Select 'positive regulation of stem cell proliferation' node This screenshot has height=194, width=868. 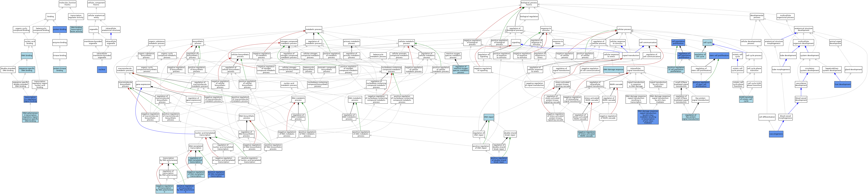click(x=701, y=84)
